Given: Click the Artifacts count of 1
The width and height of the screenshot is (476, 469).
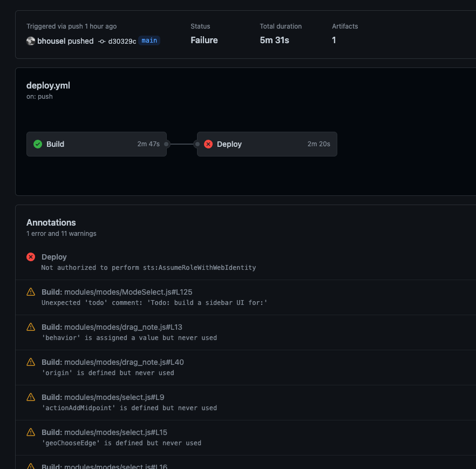Looking at the screenshot, I should (x=334, y=40).
